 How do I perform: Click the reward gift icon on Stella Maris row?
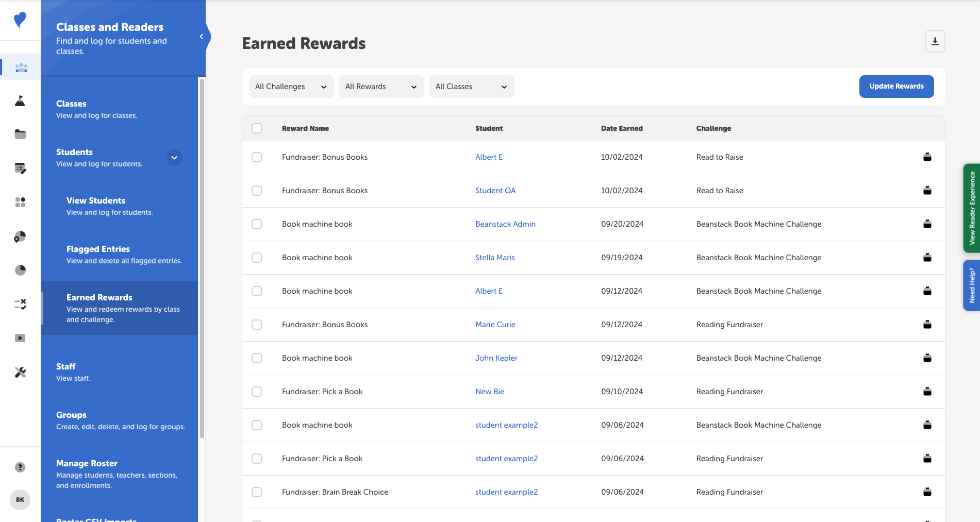[927, 257]
